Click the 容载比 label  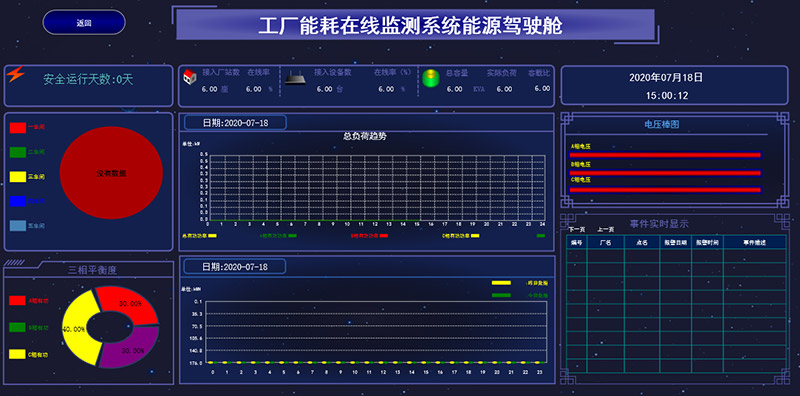point(539,73)
